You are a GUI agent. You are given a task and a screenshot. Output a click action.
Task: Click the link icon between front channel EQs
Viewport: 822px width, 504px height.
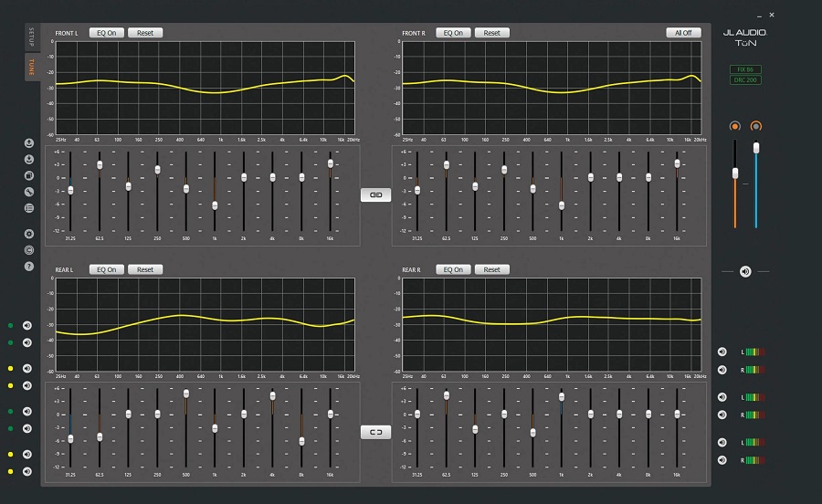[x=375, y=194]
